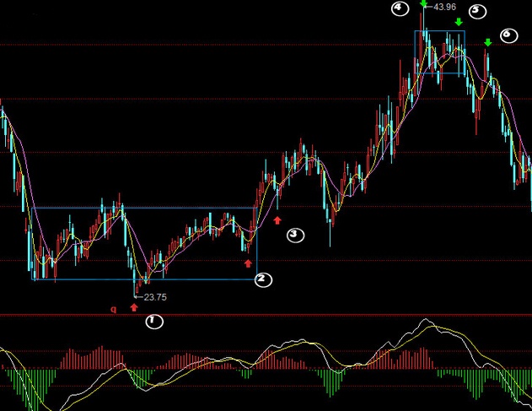
Task: Select the circled number 4 marker
Action: click(400, 8)
